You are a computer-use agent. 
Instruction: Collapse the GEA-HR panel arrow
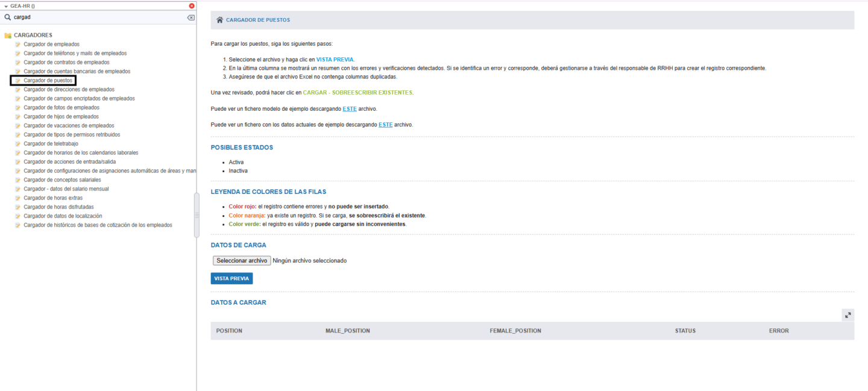5,5
